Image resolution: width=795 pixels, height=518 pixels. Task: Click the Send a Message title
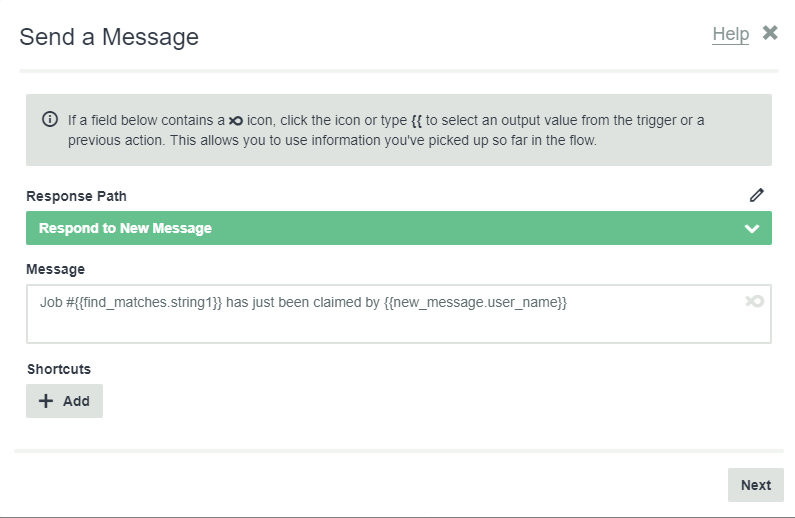point(109,37)
